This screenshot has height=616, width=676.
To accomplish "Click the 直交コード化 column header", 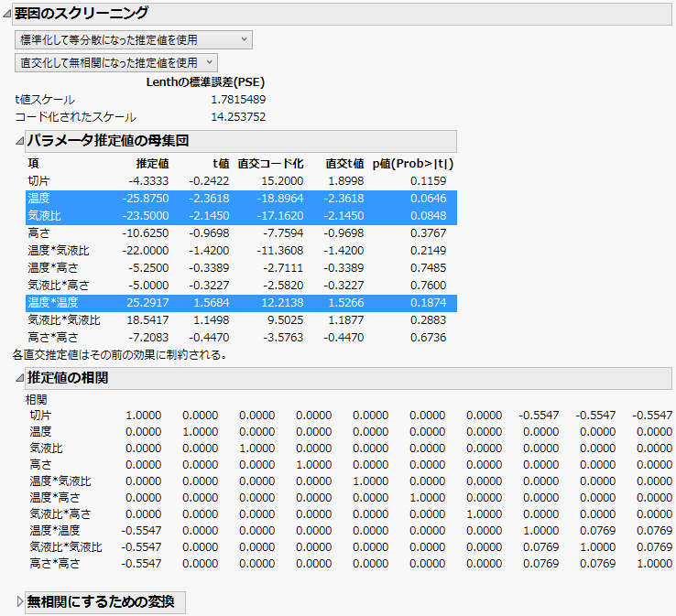I will [x=270, y=164].
